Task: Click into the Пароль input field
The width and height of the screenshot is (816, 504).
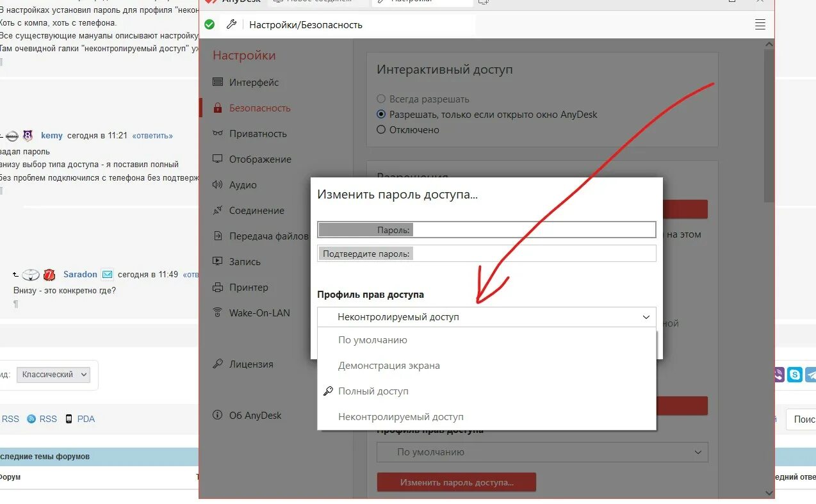Action: pos(487,229)
